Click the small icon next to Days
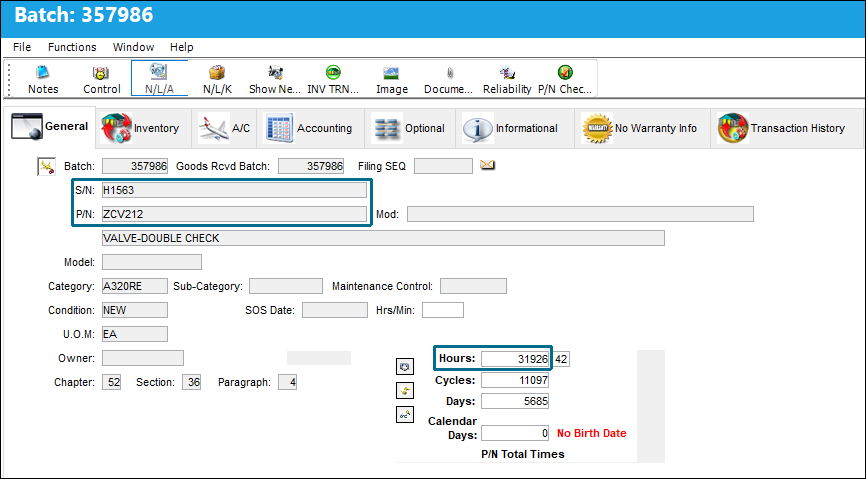866x479 pixels. click(x=405, y=414)
